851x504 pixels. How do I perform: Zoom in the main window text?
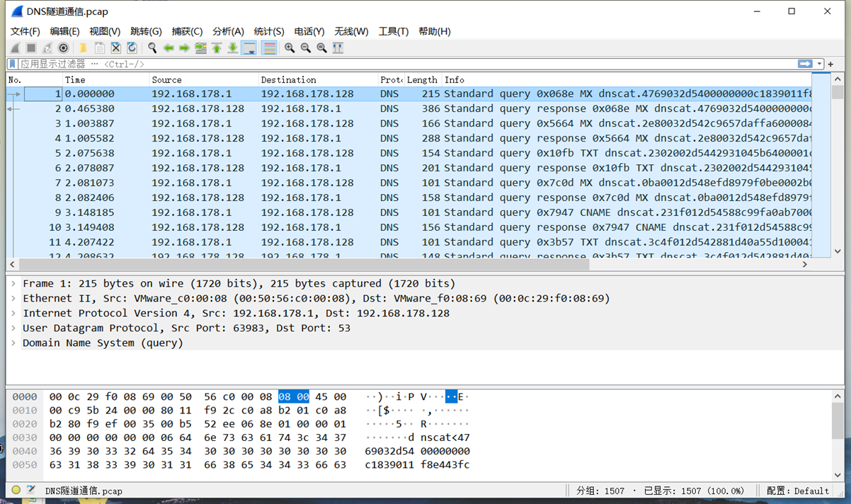click(290, 47)
